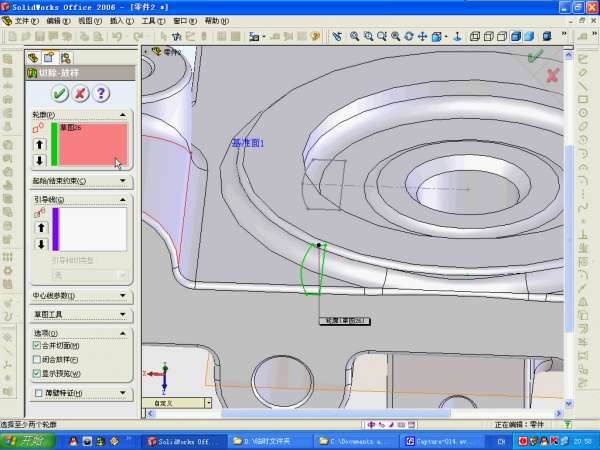Viewport: 600px width, 450px height.
Task: Switch to Shaded With Edges display
Action: click(516, 37)
